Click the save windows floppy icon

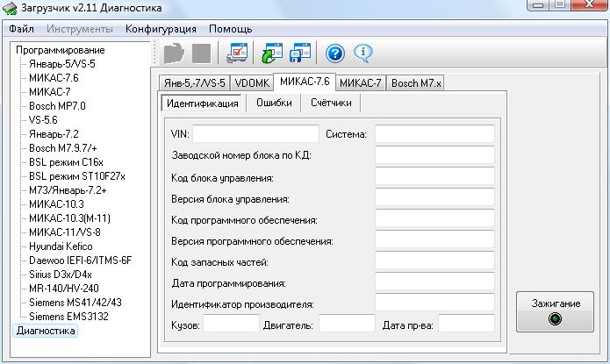click(300, 53)
